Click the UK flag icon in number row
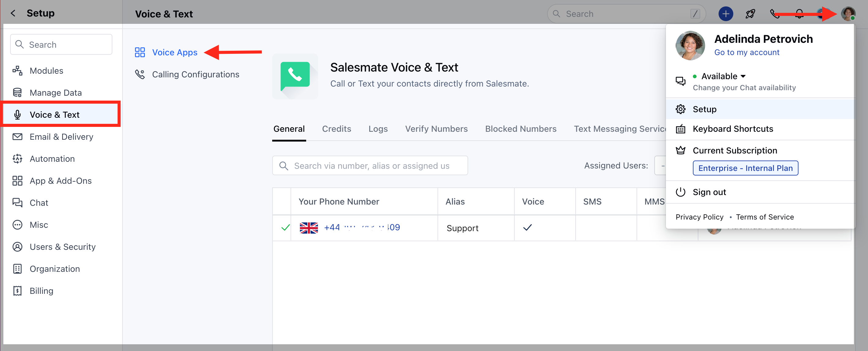 [x=308, y=228]
